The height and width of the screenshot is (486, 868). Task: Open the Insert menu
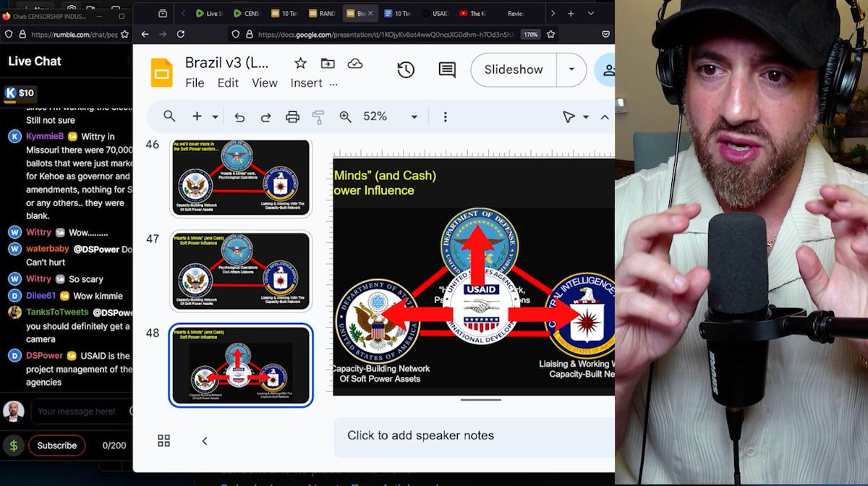[x=307, y=83]
